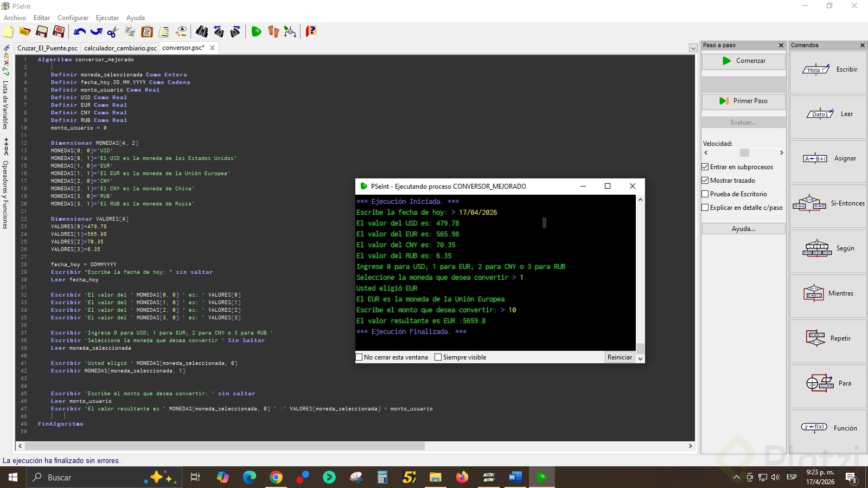
Task: Open the tab list dropdown arrow
Action: tap(693, 48)
